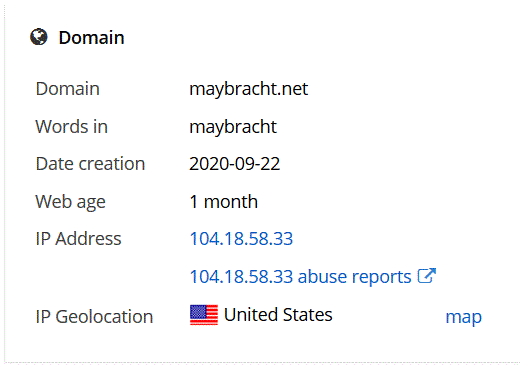Viewport: 521px width, 371px height.
Task: Click the United States country name
Action: 278,315
